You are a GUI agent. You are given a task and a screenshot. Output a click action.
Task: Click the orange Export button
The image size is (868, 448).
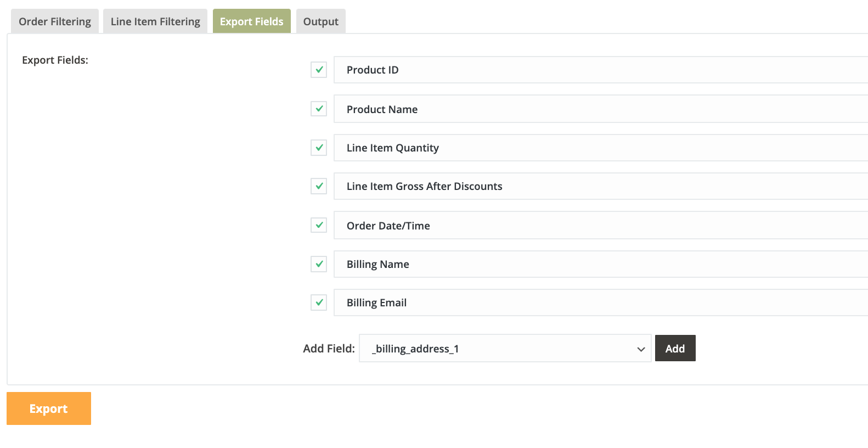click(49, 408)
